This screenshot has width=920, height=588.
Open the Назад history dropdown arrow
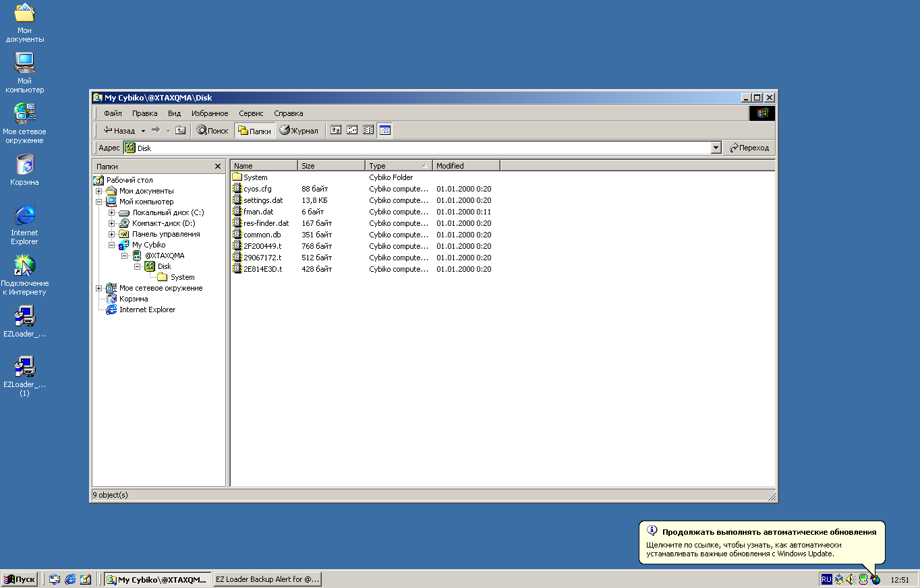(143, 131)
